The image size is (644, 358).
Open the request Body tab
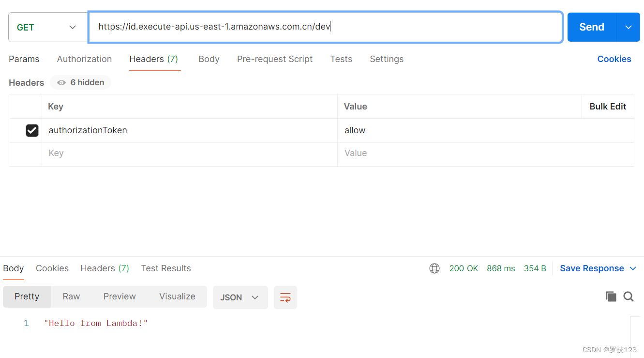click(209, 59)
